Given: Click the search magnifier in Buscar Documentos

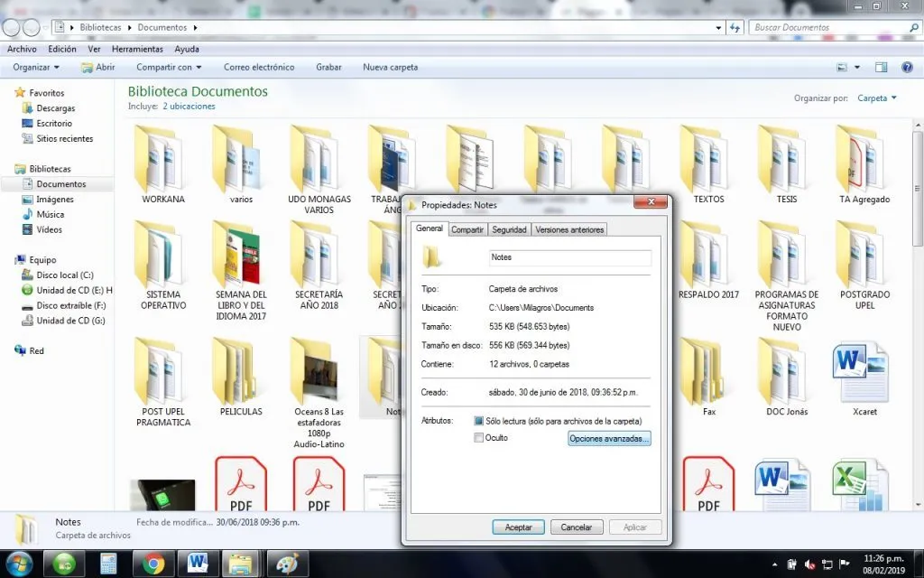Looking at the screenshot, I should pyautogui.click(x=913, y=27).
